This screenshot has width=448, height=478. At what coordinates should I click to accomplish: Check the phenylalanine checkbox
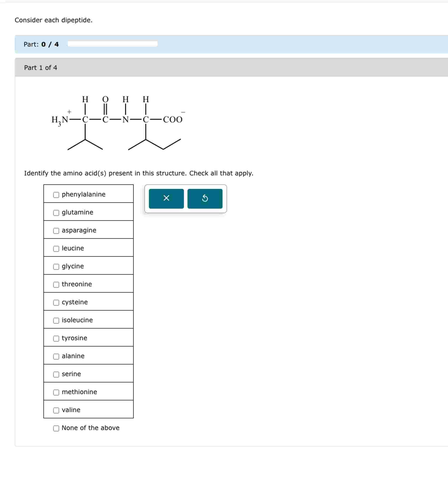pyautogui.click(x=56, y=195)
